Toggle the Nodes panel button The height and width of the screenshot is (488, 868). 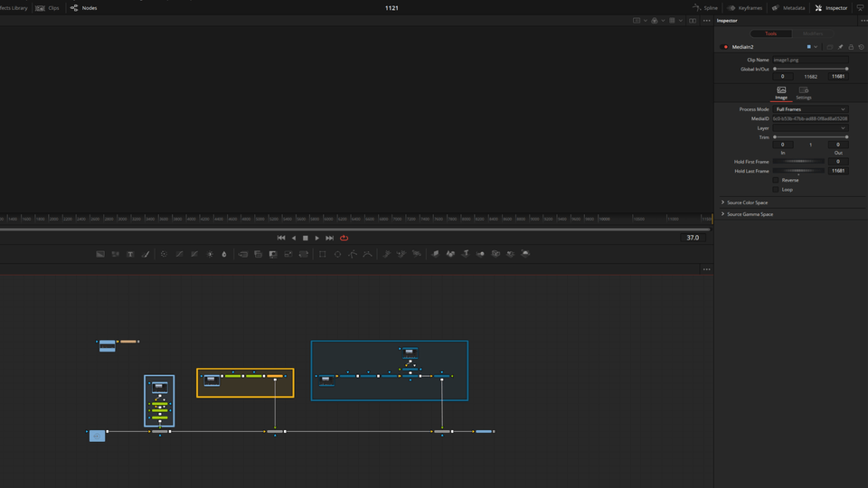[x=83, y=8]
